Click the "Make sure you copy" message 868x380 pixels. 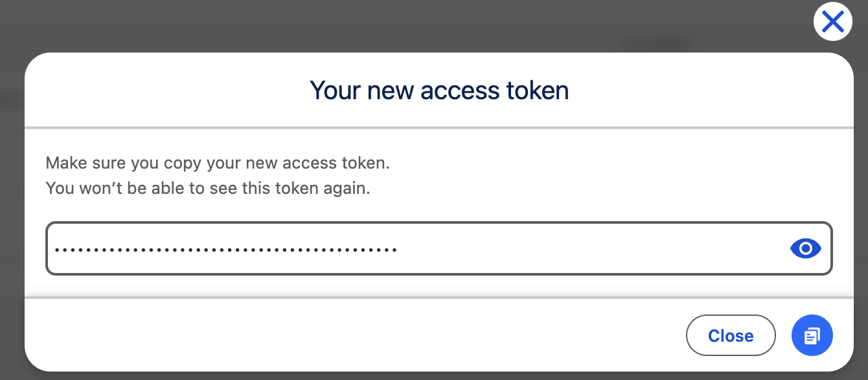[x=218, y=163]
